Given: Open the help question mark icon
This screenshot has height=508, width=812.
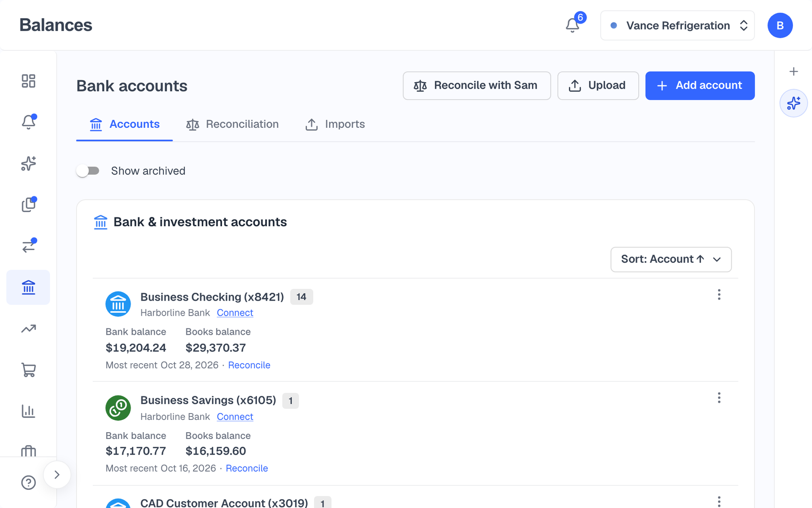Looking at the screenshot, I should [x=28, y=483].
